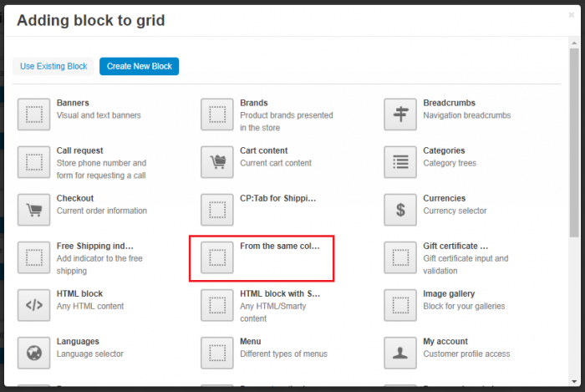Click the CP:Tab for Shippi... title
This screenshot has height=392, width=585.
coord(278,198)
